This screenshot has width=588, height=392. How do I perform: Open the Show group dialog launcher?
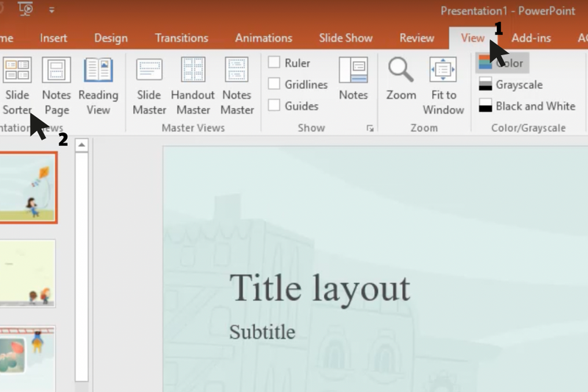370,129
